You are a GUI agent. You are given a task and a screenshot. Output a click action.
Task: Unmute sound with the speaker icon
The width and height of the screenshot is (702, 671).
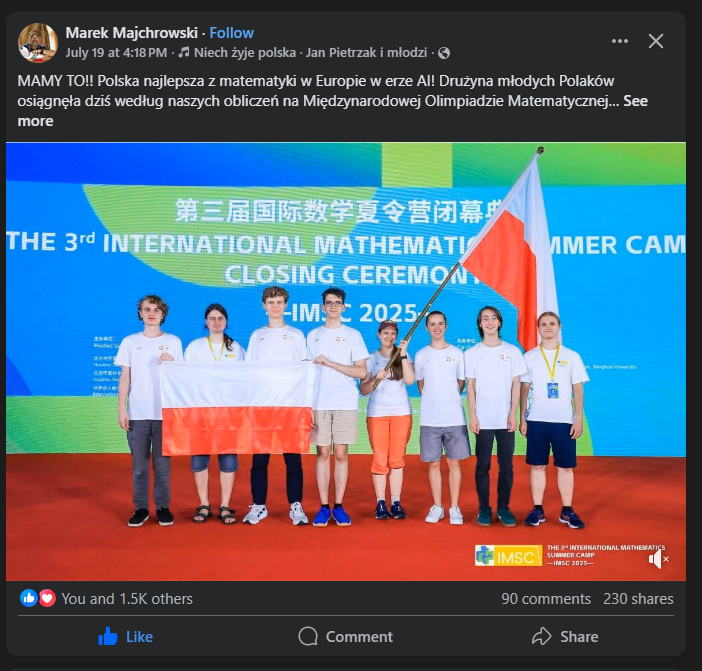coord(658,559)
